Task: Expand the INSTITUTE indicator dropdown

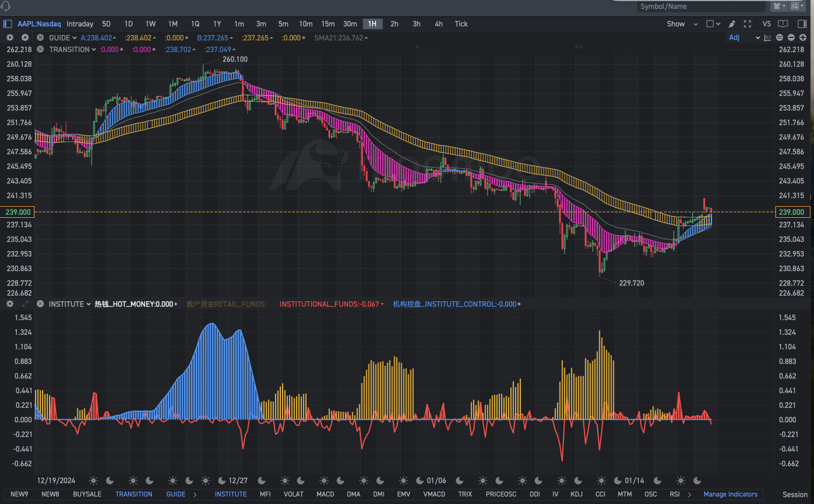Action: click(88, 304)
